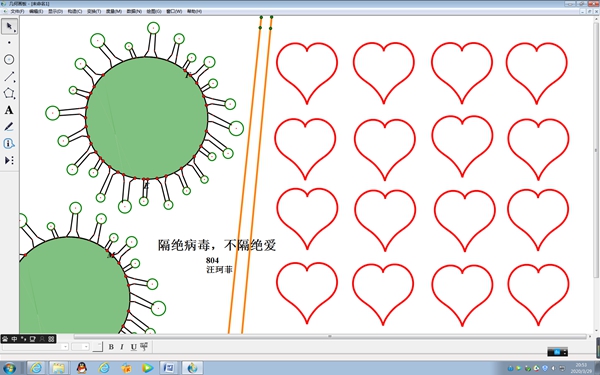Image resolution: width=600 pixels, height=375 pixels.
Task: Select the Polygon tool
Action: (x=9, y=93)
